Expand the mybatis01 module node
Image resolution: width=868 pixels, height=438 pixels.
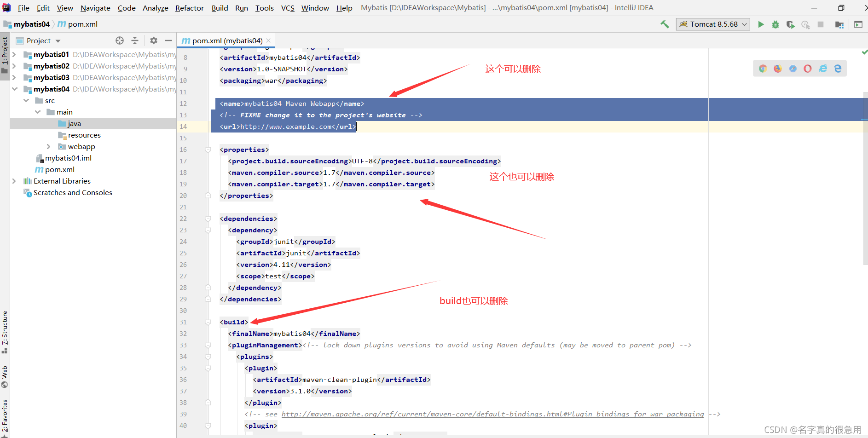click(x=14, y=54)
